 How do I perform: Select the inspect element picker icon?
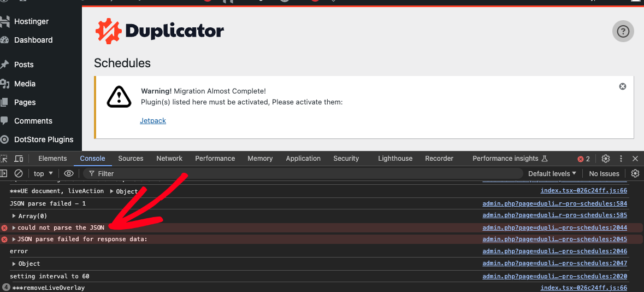coord(4,159)
